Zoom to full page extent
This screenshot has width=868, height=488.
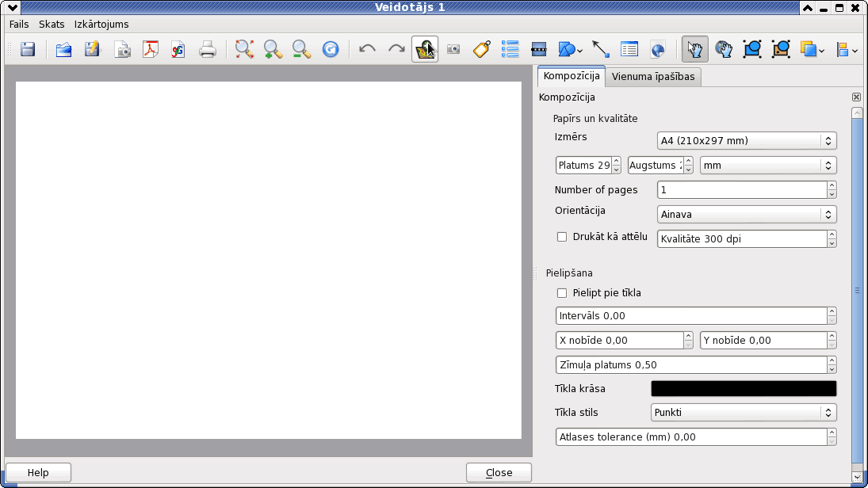pos(244,50)
